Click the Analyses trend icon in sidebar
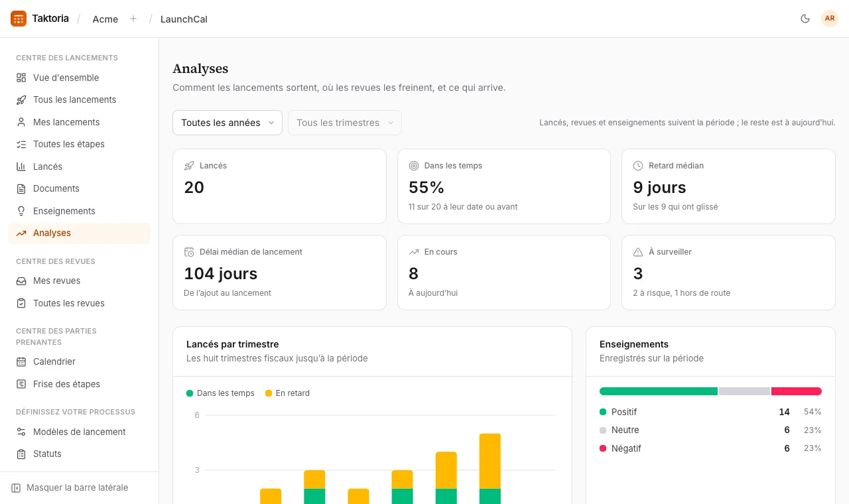The width and height of the screenshot is (849, 504). click(21, 233)
